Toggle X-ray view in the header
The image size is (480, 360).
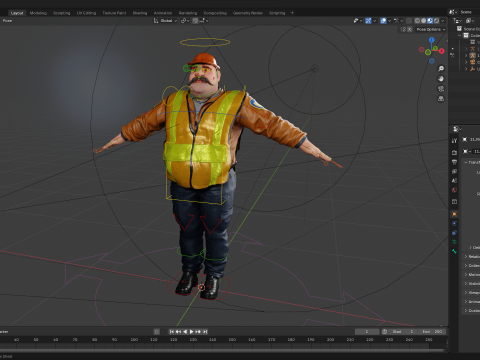coord(409,21)
